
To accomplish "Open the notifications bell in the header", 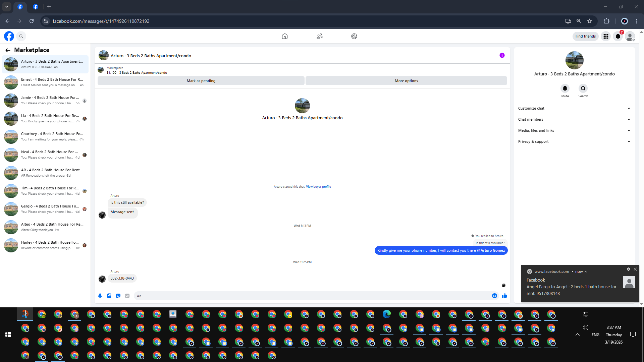I will [x=618, y=36].
